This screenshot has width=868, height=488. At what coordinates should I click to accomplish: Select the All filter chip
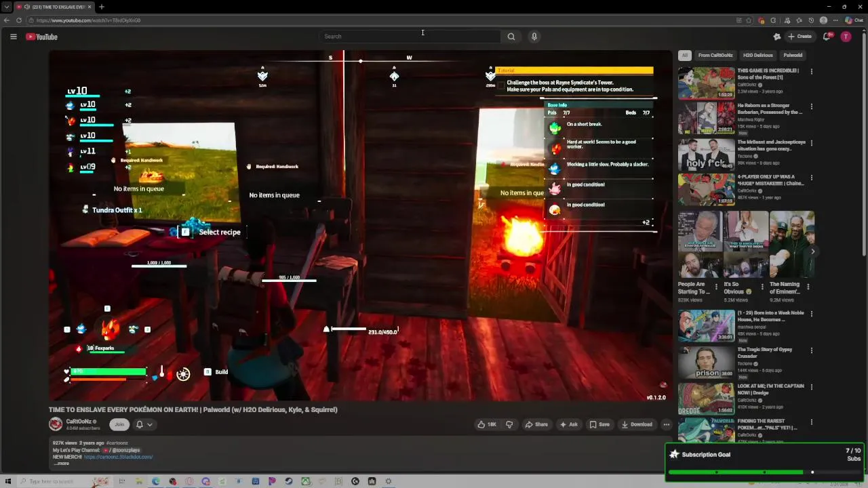[x=685, y=55]
